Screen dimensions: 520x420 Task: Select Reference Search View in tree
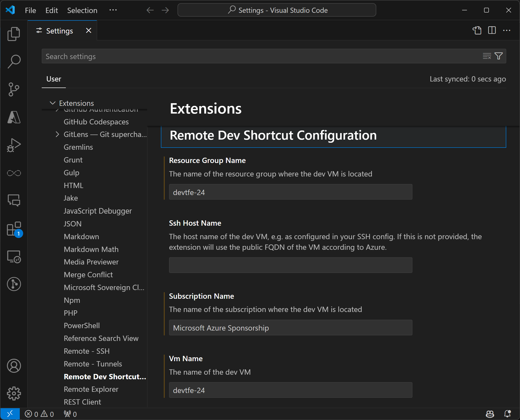click(101, 339)
